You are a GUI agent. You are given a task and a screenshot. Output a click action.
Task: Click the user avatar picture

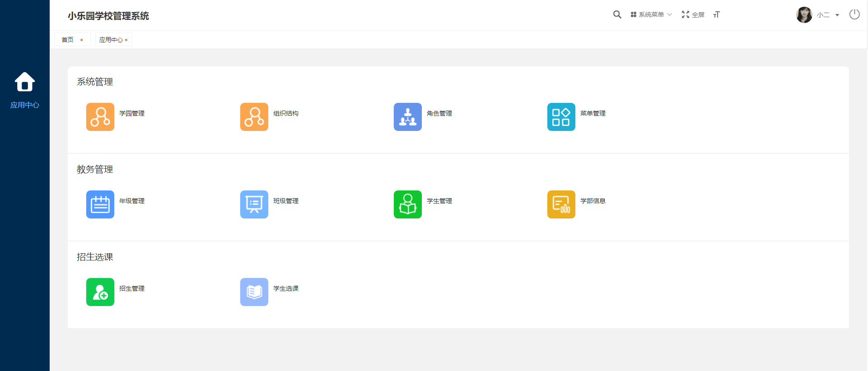(804, 15)
